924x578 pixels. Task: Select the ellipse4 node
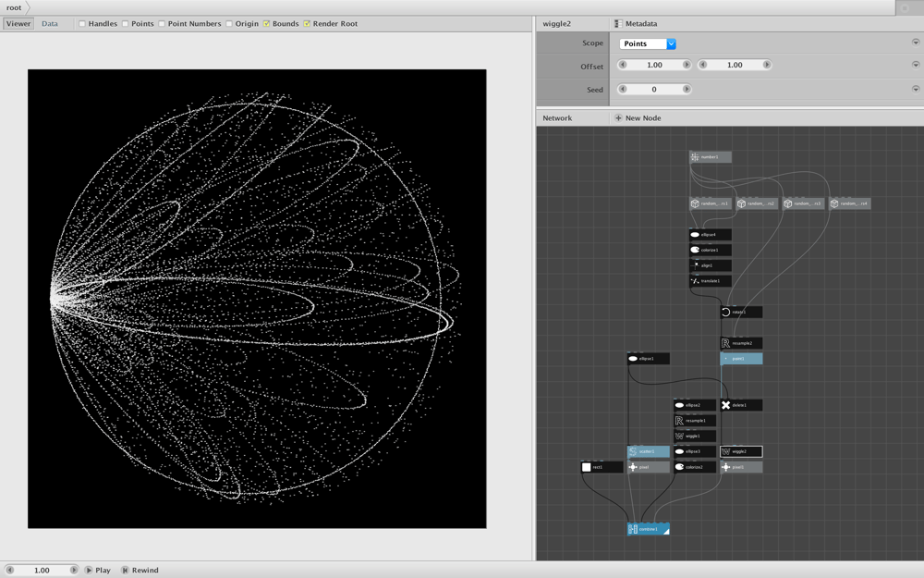click(710, 235)
